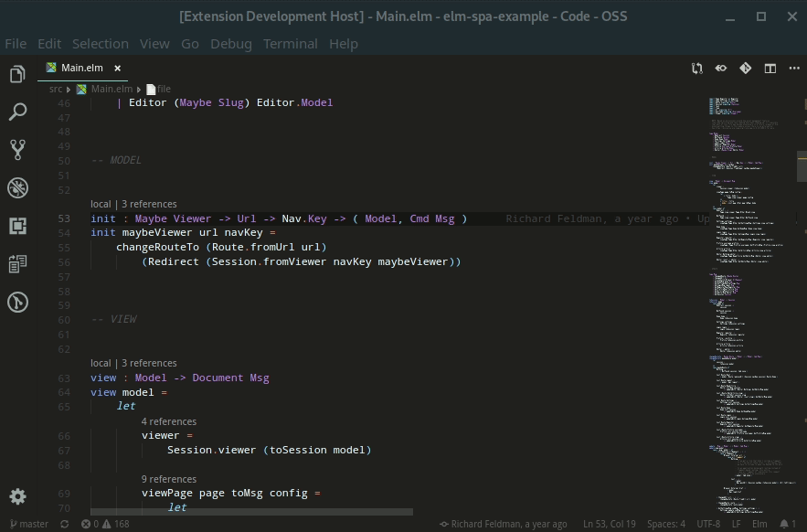Open the Extensions view
807x532 pixels.
tap(17, 226)
